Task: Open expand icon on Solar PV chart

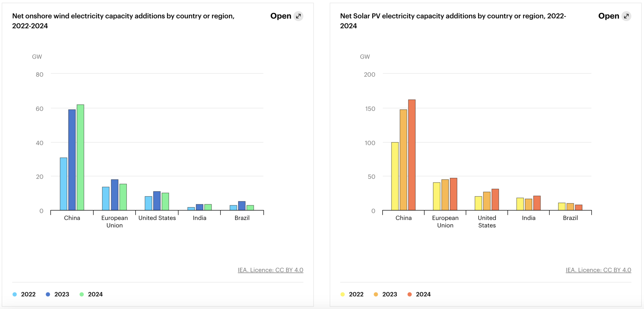Action: (x=626, y=16)
